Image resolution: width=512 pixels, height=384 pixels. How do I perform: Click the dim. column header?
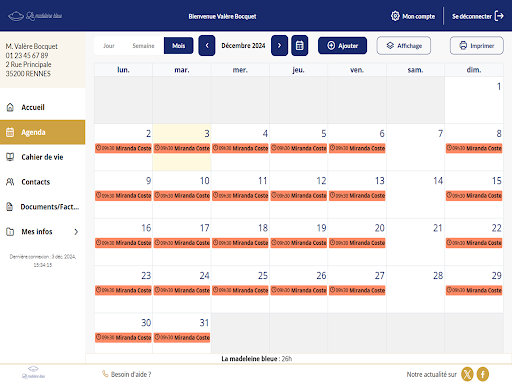coord(474,70)
